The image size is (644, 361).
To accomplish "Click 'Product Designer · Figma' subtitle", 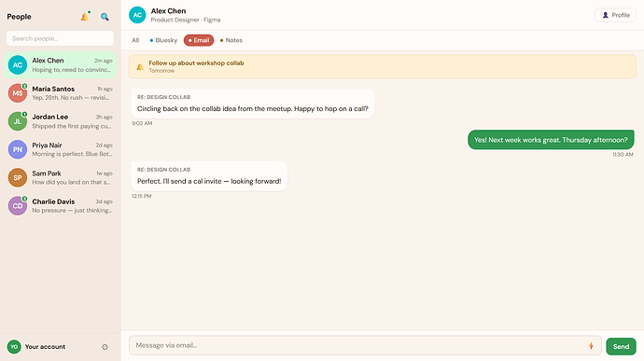I will tap(186, 20).
